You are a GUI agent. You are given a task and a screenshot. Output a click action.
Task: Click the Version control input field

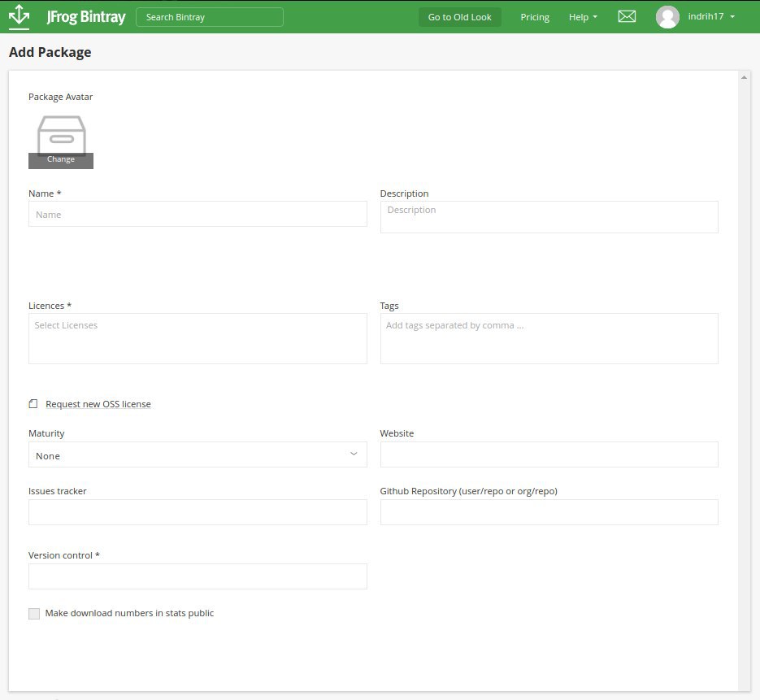point(198,576)
